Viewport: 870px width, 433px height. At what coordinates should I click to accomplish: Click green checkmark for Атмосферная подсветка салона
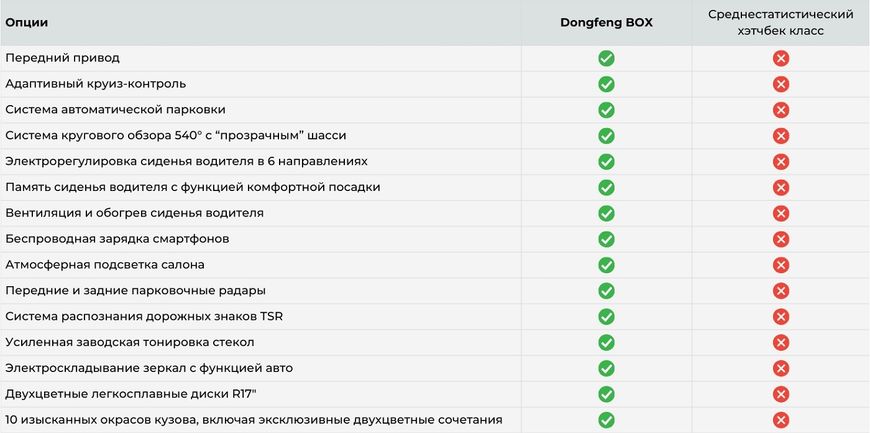tap(606, 265)
